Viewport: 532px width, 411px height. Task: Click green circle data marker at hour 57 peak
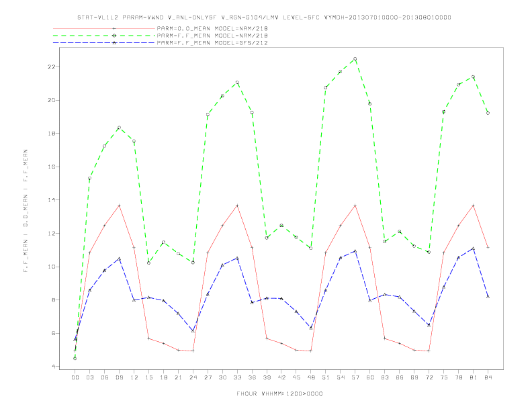(355, 58)
